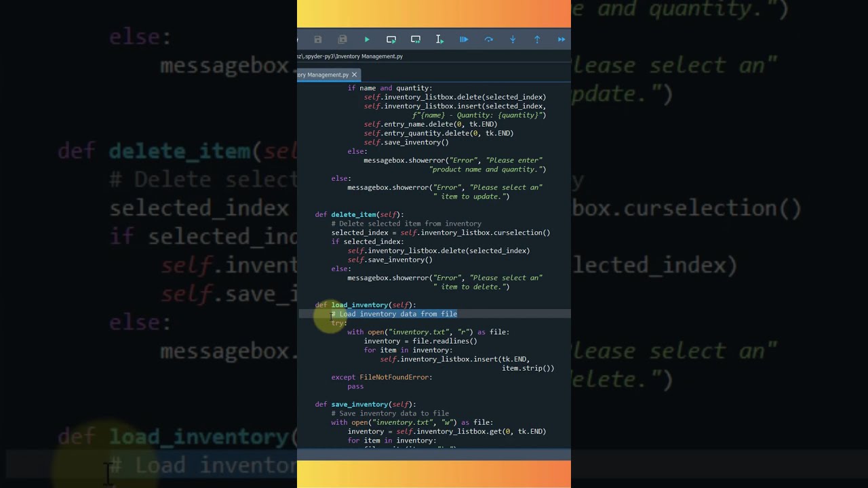The width and height of the screenshot is (868, 488).
Task: Click the '# Delete selected item from inventory' comment
Action: tap(406, 224)
